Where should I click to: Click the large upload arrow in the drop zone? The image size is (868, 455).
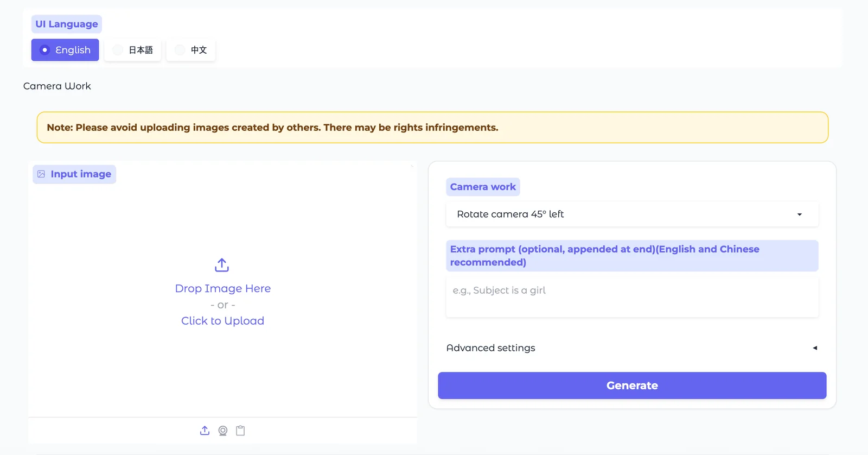click(222, 265)
